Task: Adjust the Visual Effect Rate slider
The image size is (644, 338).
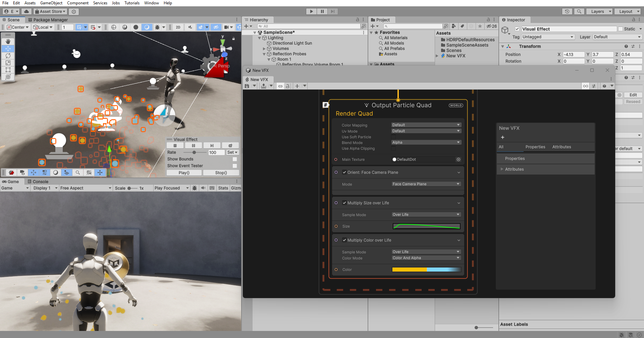Action: pos(194,152)
